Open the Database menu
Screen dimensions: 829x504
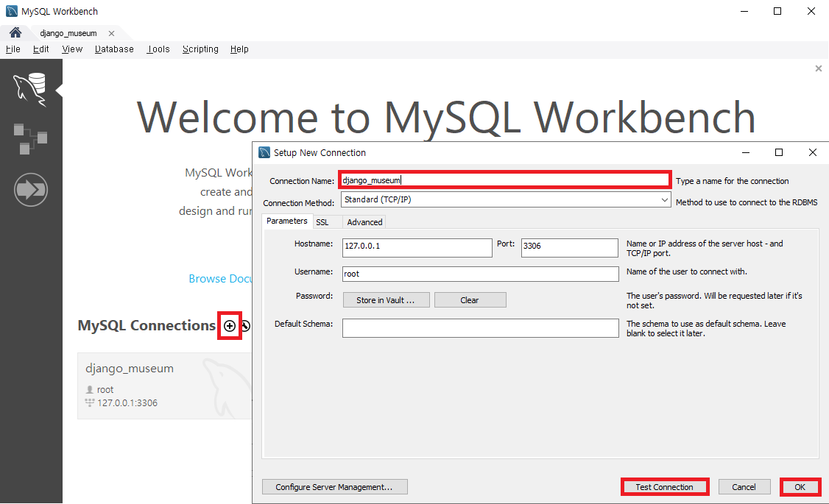point(114,49)
